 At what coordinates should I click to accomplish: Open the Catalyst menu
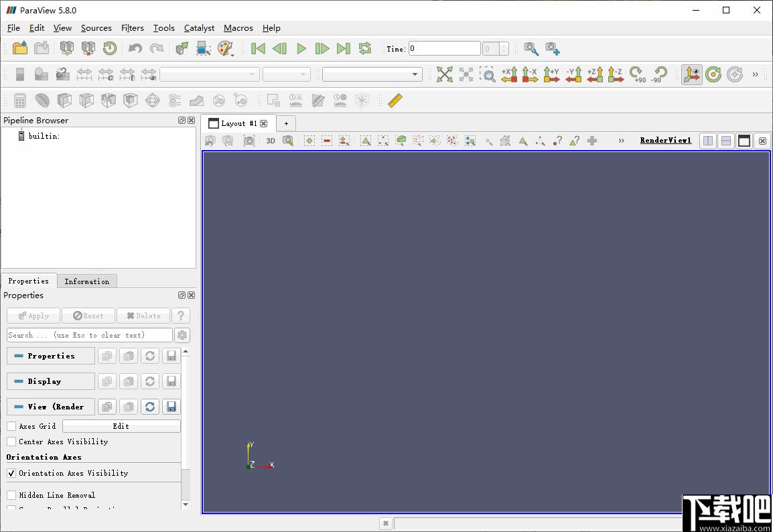click(199, 28)
